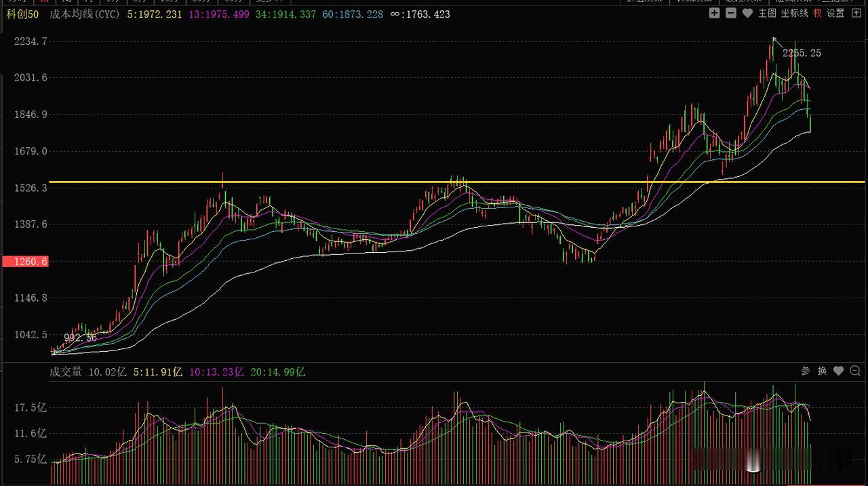This screenshot has width=868, height=486.
Task: Open the 成本均线(CYC) indicator selector
Action: 85,14
